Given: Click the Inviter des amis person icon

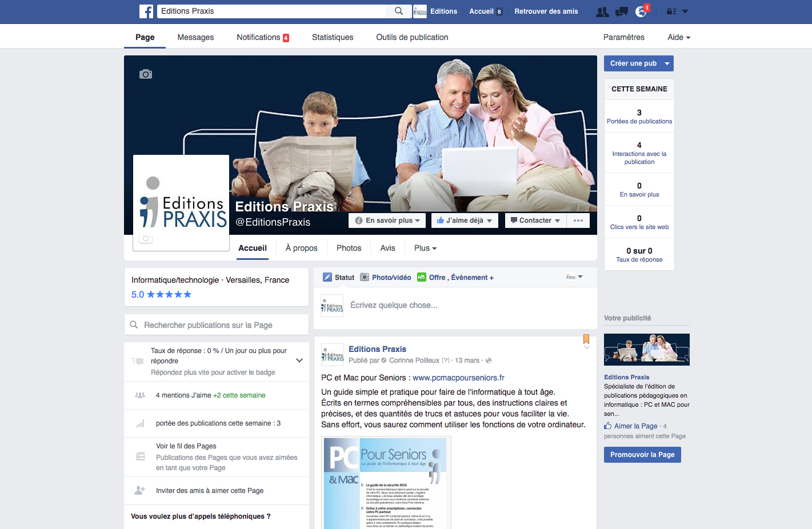Looking at the screenshot, I should click(140, 490).
